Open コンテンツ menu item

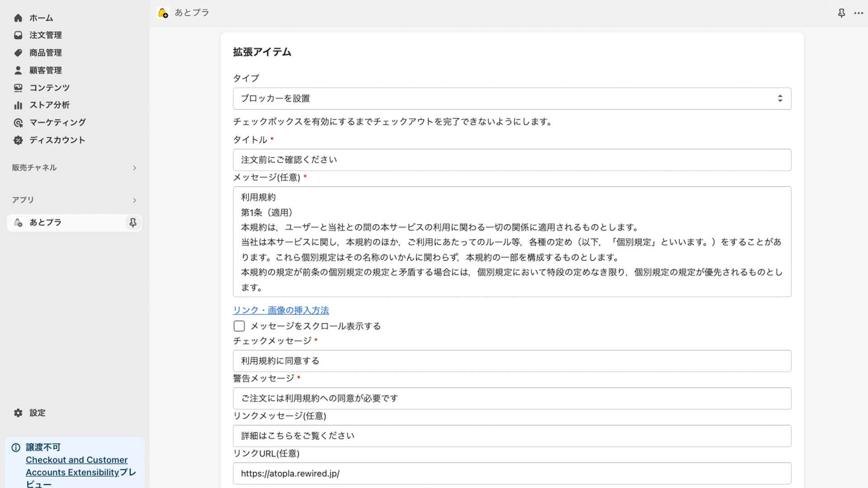coord(49,88)
